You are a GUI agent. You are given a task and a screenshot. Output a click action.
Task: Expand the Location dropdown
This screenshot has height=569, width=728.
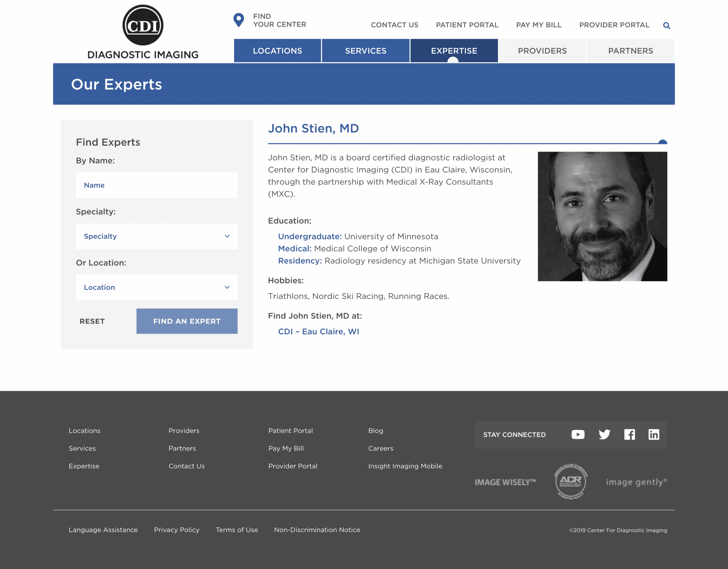point(157,287)
